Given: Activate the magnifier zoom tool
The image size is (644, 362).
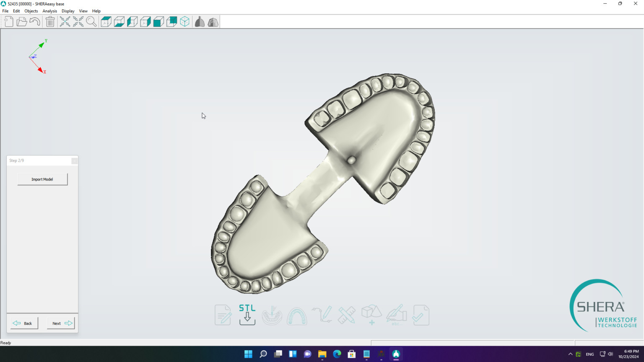Looking at the screenshot, I should point(91,21).
